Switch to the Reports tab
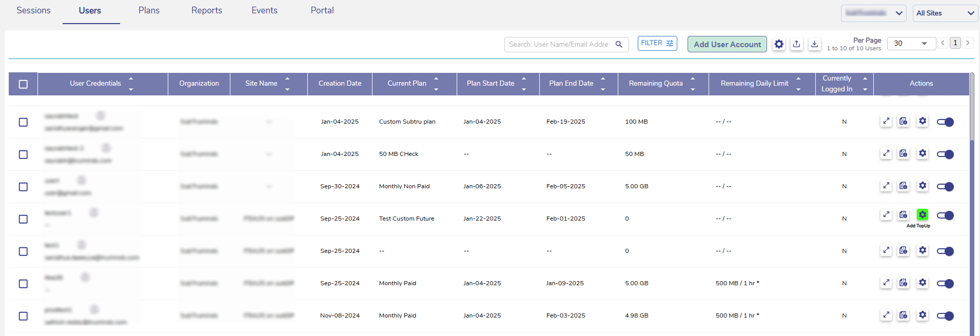Screen dimensions: 980x336 pos(207,11)
